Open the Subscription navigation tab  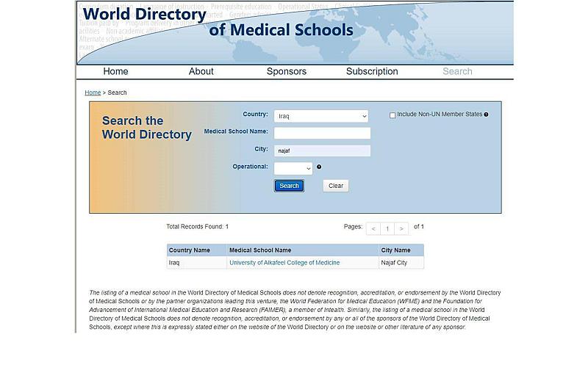(x=372, y=71)
